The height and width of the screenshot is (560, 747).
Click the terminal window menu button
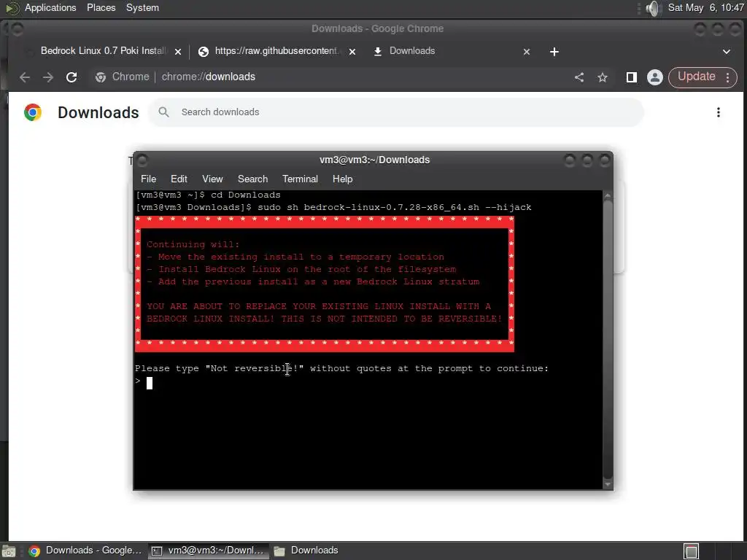[142, 160]
